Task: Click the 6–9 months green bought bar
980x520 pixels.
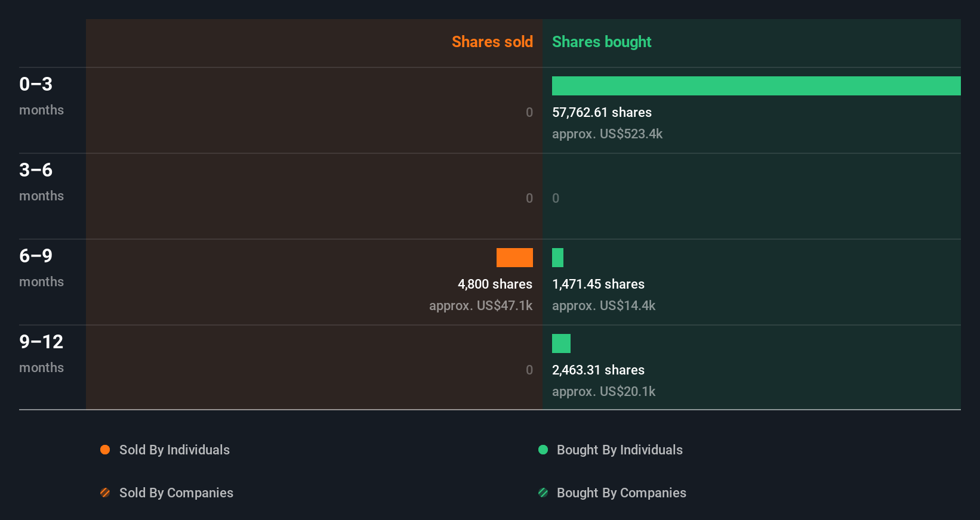Action: (557, 258)
